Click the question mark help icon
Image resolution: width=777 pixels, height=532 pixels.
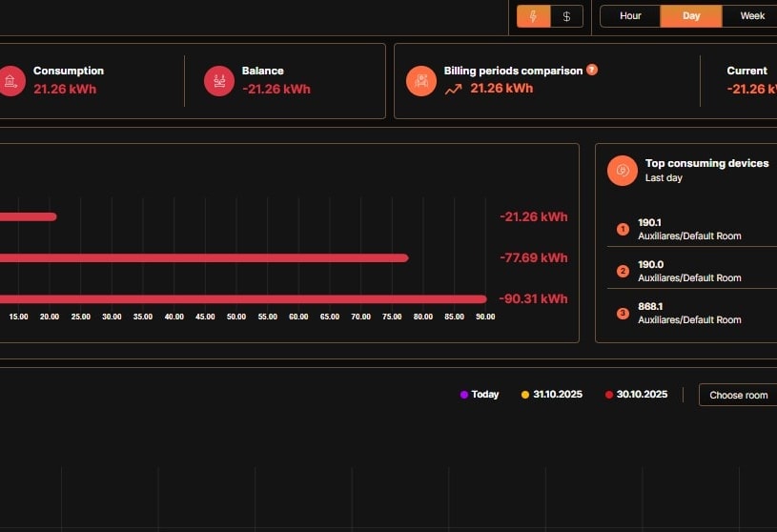coord(592,71)
